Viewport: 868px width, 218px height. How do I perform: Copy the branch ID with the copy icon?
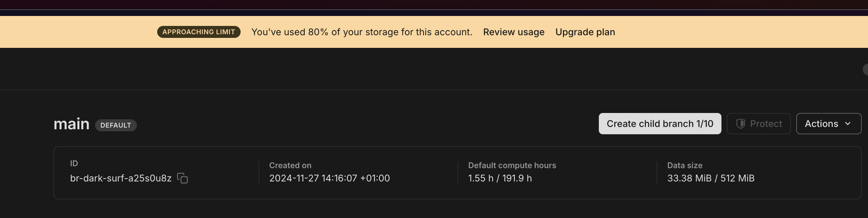[183, 178]
